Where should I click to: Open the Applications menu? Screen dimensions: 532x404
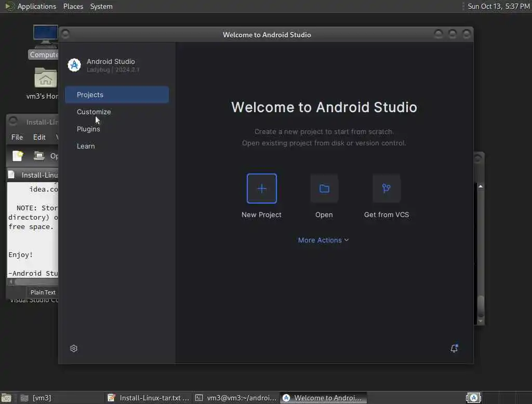tap(37, 6)
